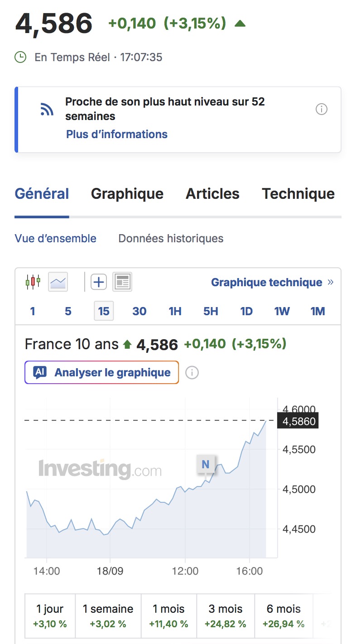Choose the 1D chart interval
The width and height of the screenshot is (356, 644).
click(x=246, y=311)
